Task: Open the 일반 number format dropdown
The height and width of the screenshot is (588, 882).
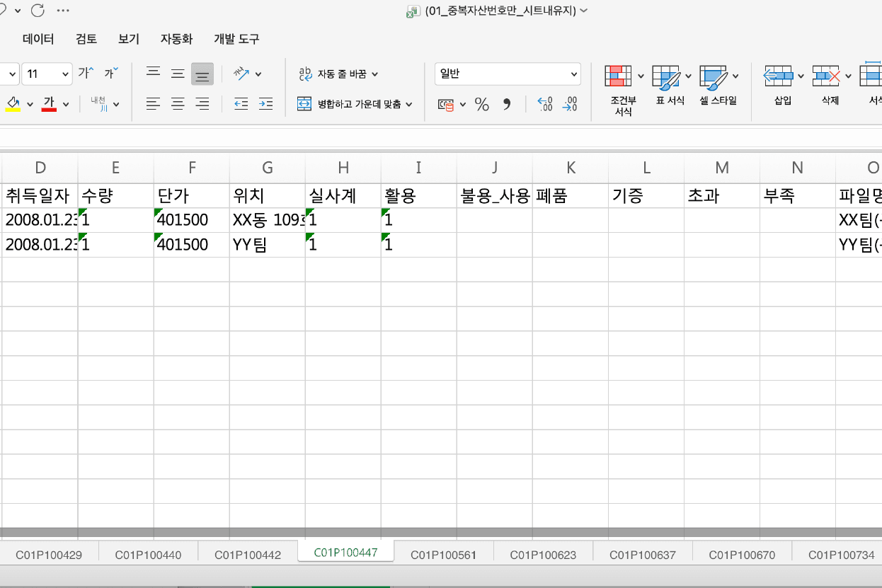Action: tap(508, 74)
